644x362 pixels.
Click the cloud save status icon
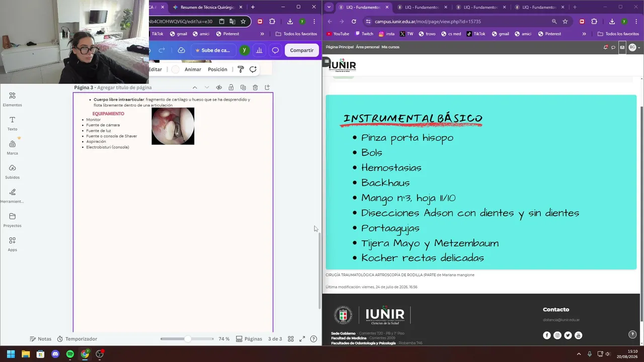pyautogui.click(x=181, y=50)
